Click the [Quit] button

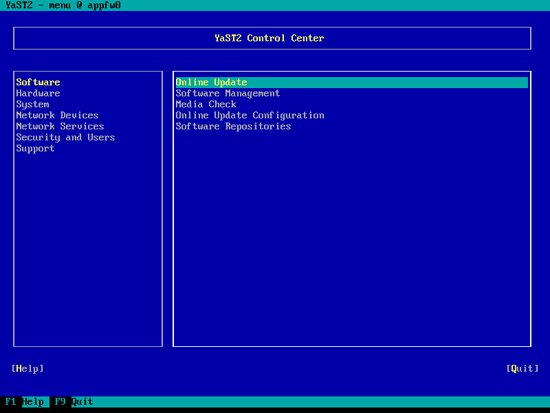point(522,368)
